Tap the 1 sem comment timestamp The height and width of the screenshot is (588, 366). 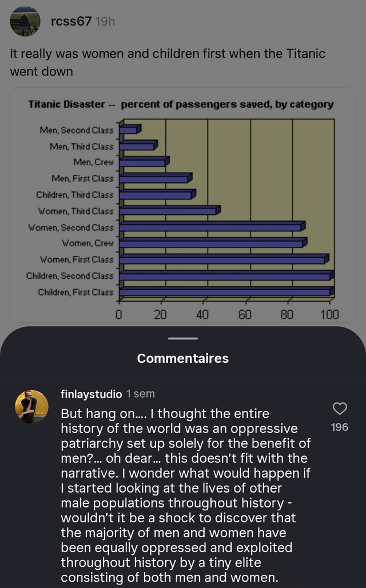140,394
